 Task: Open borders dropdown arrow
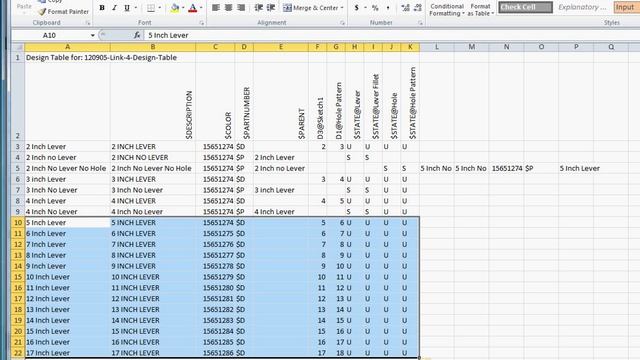[x=160, y=8]
